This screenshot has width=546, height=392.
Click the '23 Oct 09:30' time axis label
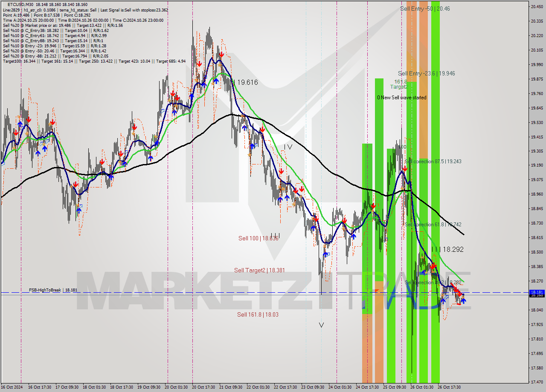point(313,387)
